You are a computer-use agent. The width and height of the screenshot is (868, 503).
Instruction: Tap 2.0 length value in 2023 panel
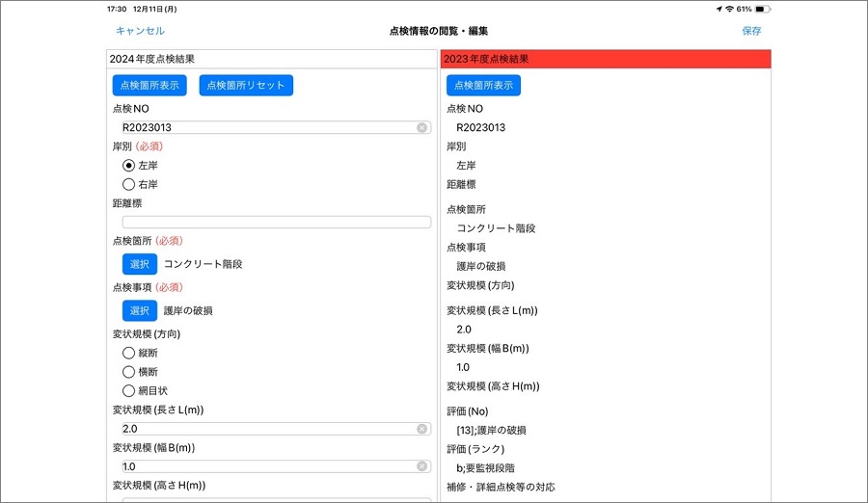[x=464, y=330]
